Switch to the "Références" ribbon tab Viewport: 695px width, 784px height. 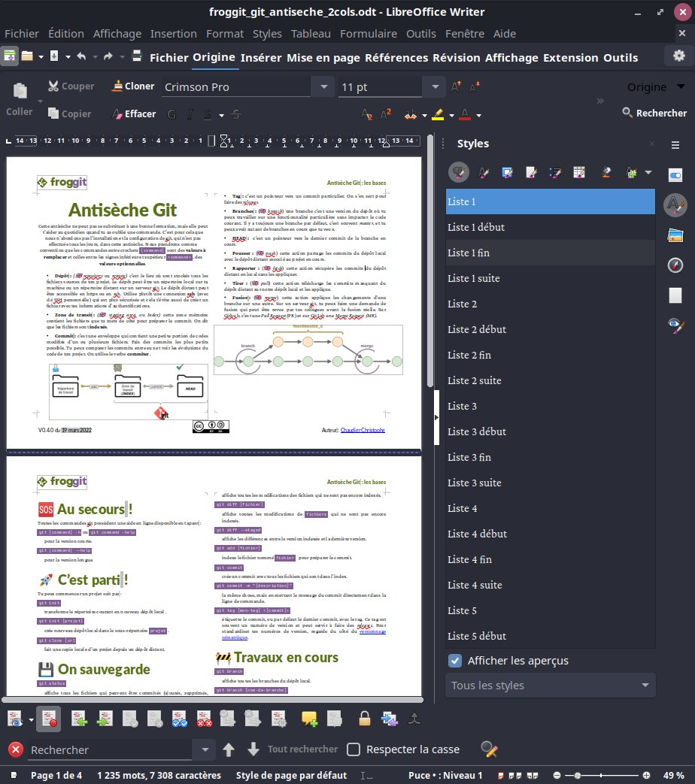click(397, 57)
